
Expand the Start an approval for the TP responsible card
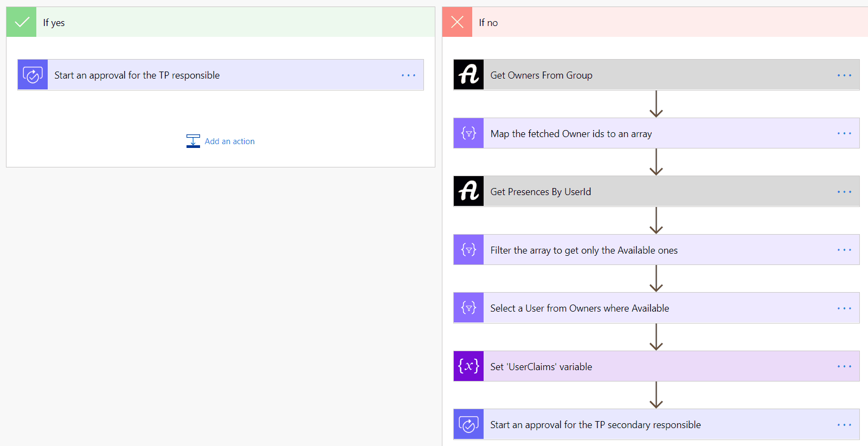[221, 75]
